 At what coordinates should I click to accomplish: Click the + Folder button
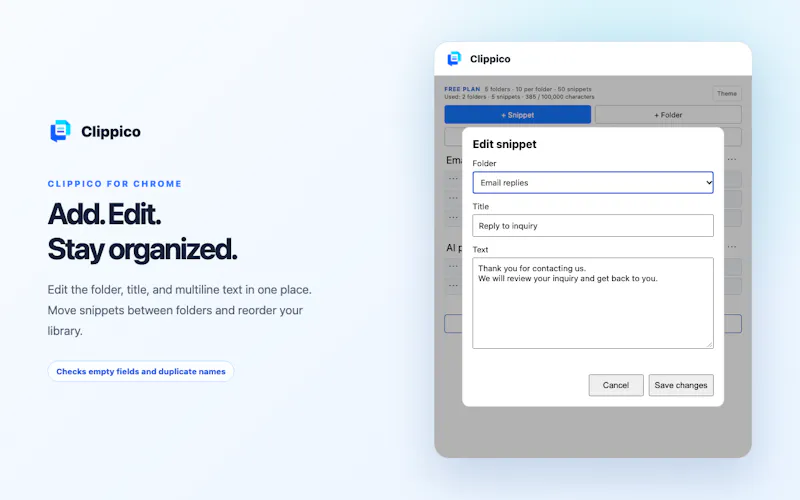coord(668,115)
